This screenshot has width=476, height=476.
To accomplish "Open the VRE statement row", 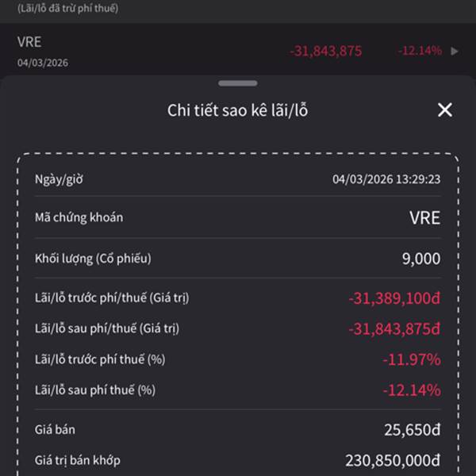I will click(x=238, y=51).
